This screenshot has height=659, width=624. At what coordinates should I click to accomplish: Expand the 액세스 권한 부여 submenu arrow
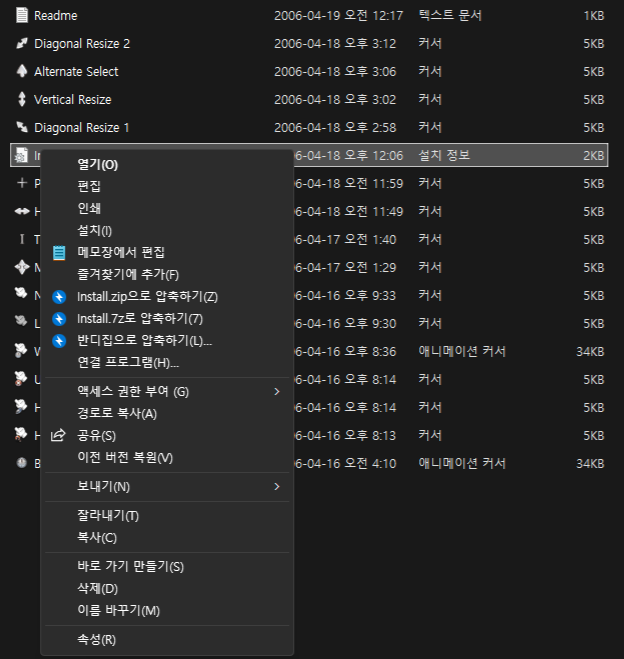pyautogui.click(x=277, y=391)
